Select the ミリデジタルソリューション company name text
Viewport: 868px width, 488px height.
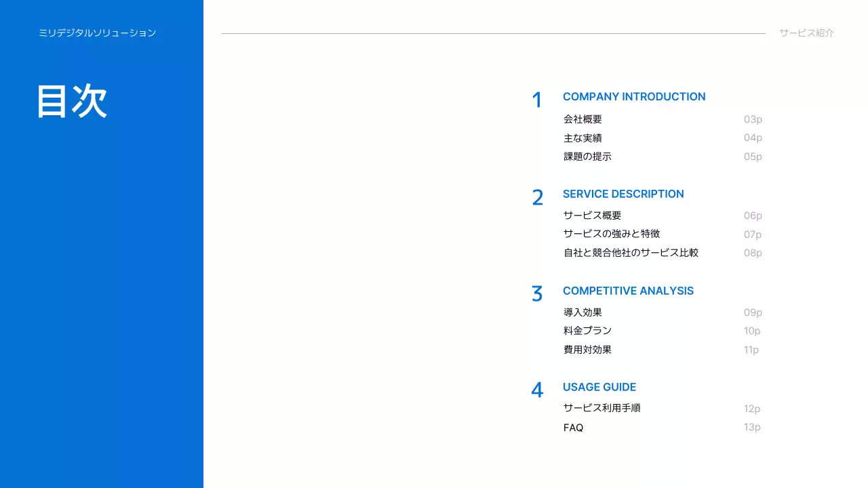point(97,33)
